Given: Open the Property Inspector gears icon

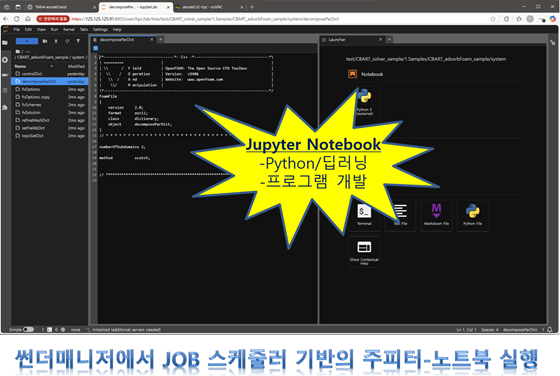Looking at the screenshot, I should (x=552, y=42).
